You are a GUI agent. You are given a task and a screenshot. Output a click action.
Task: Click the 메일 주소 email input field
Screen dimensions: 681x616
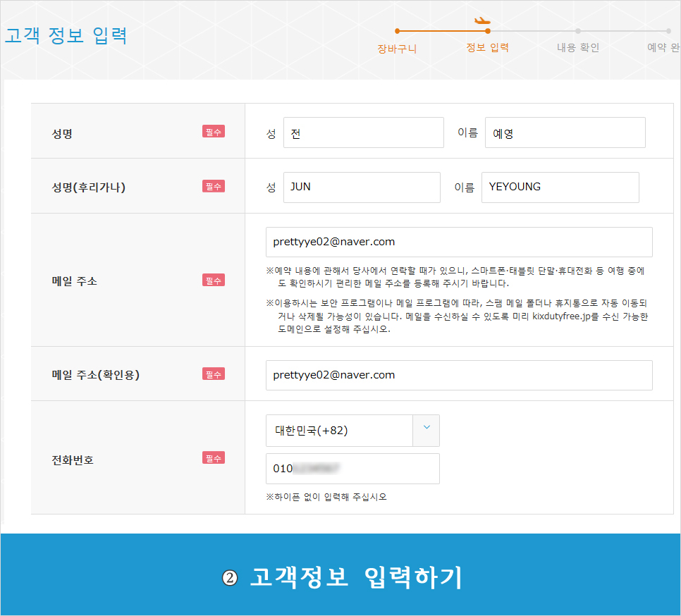[458, 242]
